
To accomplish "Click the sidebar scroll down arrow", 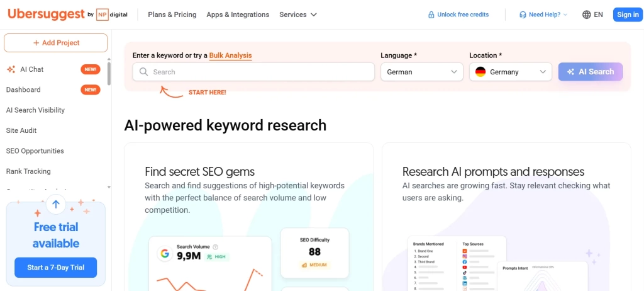I will point(109,187).
